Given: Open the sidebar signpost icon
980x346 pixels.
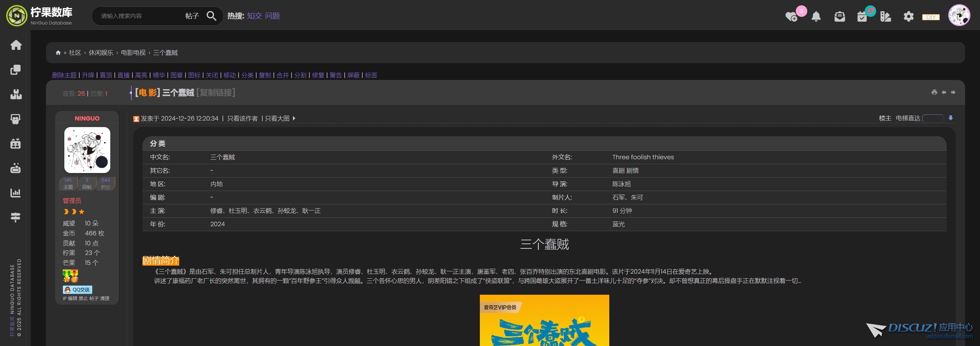Looking at the screenshot, I should 16,217.
